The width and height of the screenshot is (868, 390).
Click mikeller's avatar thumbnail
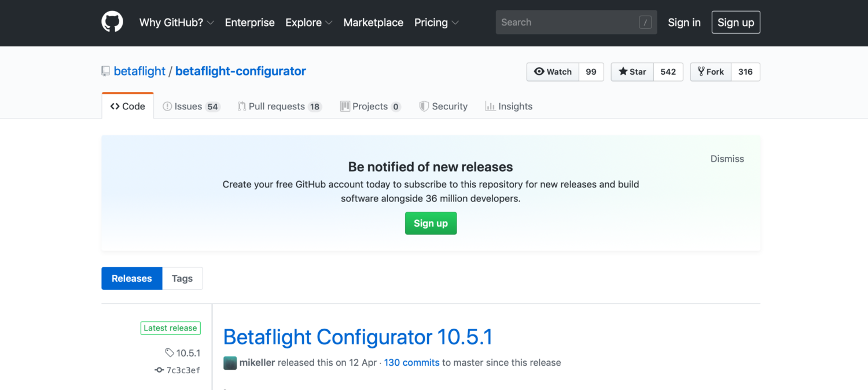[229, 363]
